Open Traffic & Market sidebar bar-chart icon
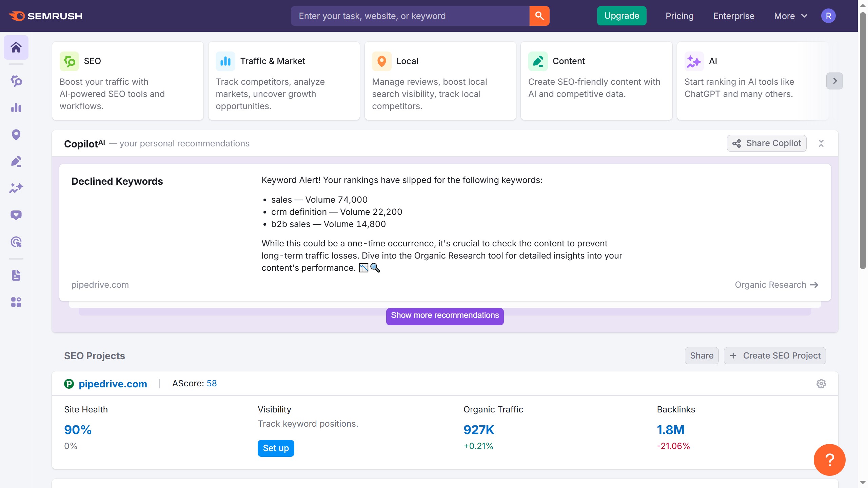 click(x=16, y=108)
